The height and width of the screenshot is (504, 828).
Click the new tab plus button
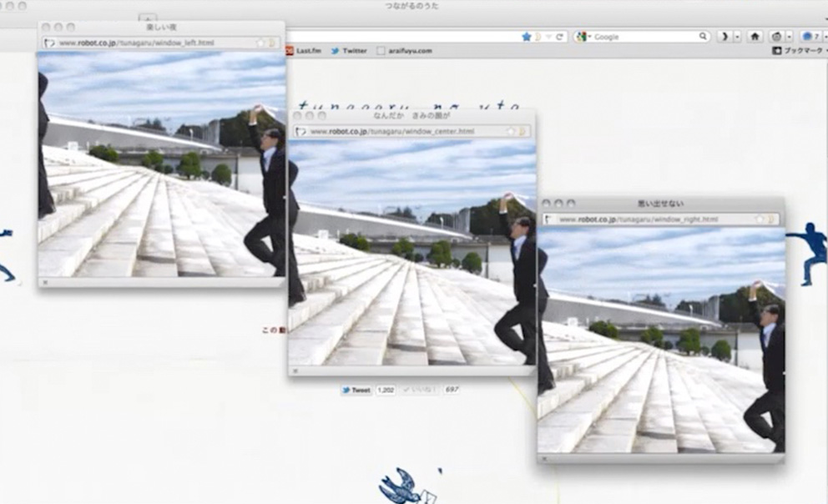[148, 18]
